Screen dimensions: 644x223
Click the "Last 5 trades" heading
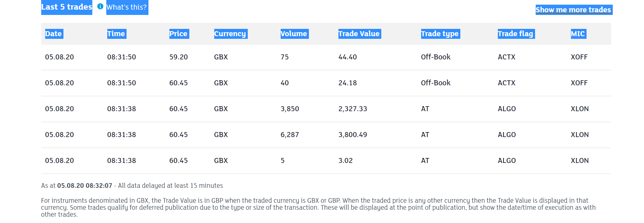click(x=66, y=7)
